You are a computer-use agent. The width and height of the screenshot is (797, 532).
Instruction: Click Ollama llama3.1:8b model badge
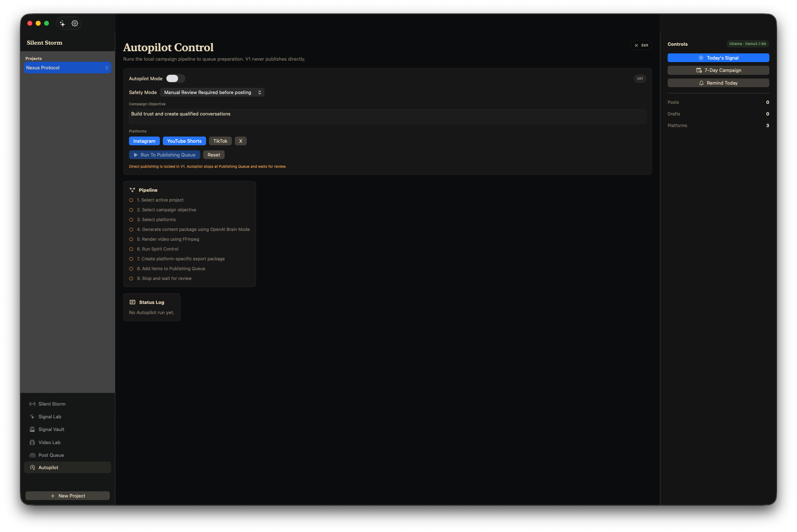point(748,44)
